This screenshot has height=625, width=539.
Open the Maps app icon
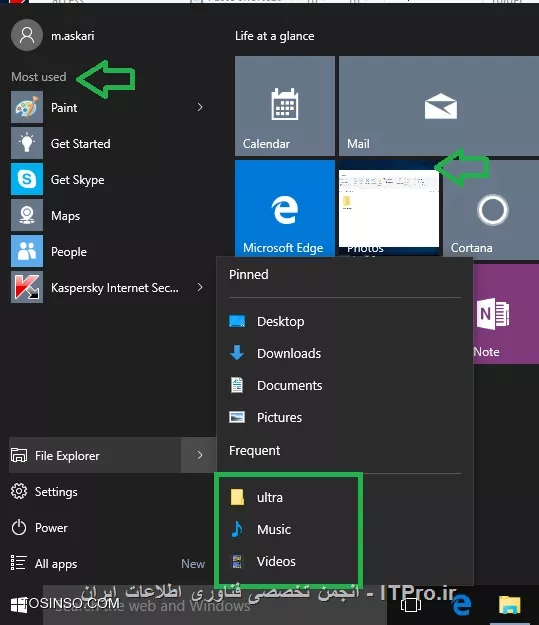27,216
